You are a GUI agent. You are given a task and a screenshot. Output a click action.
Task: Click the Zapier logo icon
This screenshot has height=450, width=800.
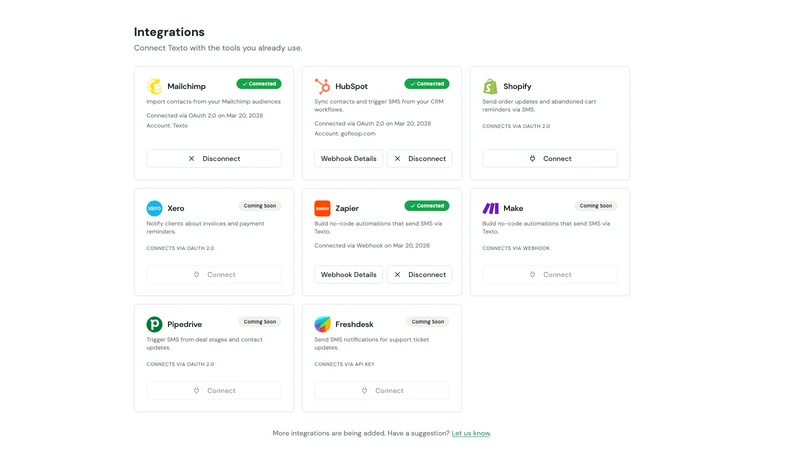coord(322,208)
